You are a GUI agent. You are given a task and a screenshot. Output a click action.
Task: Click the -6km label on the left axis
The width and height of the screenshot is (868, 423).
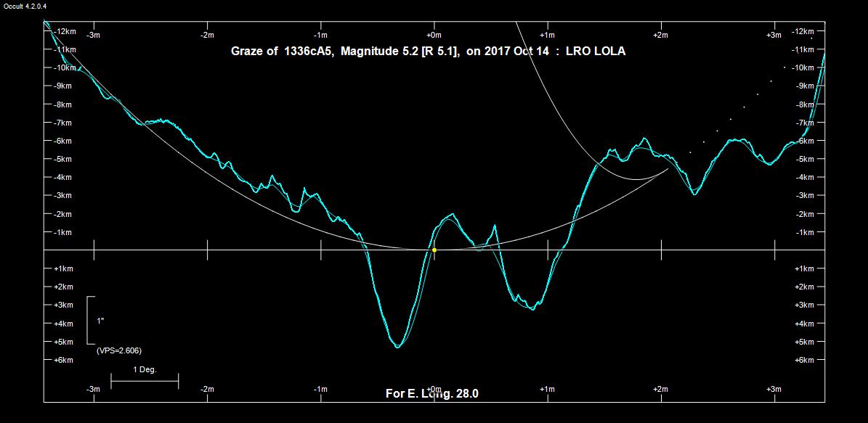(65, 141)
